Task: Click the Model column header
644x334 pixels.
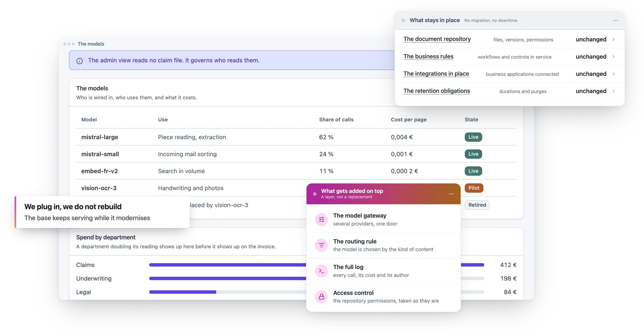Action: (89, 120)
